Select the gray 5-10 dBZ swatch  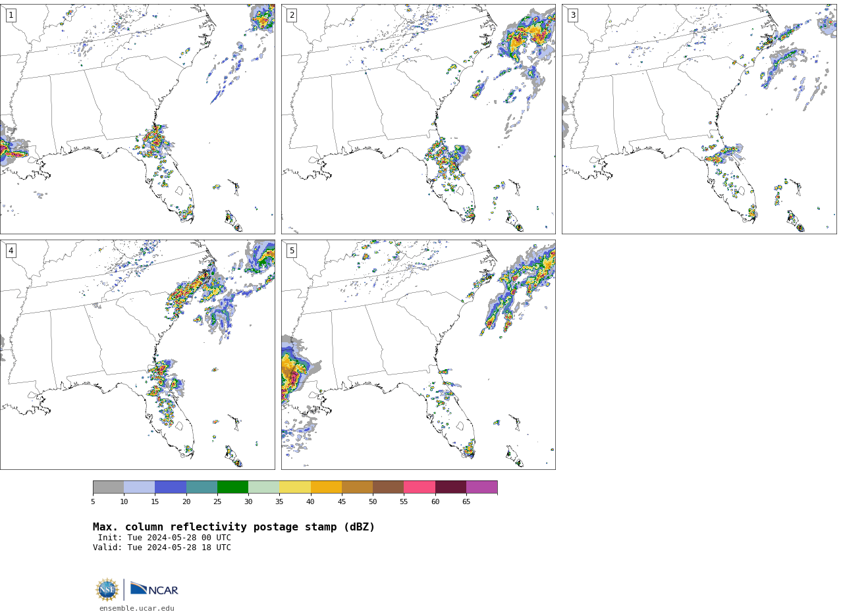click(x=108, y=487)
